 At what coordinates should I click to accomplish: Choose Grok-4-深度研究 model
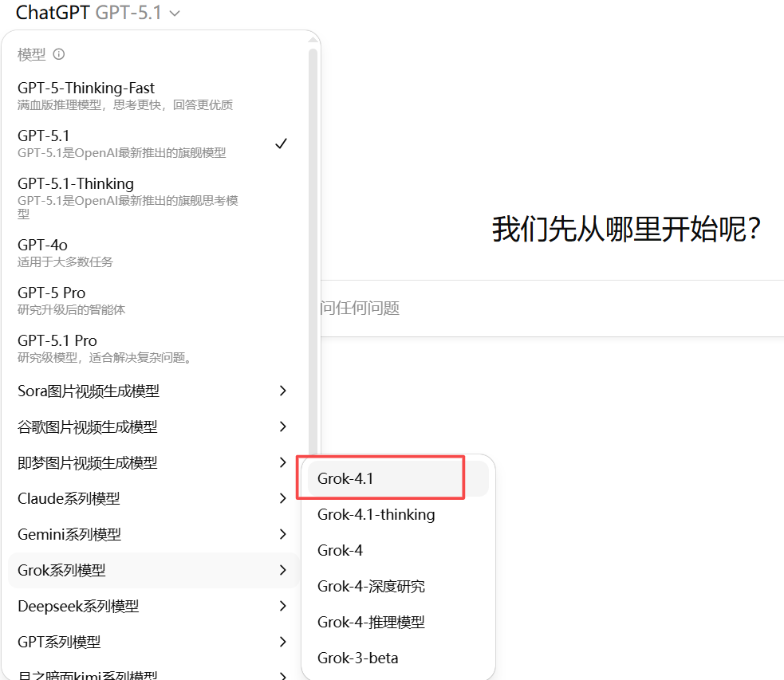pyautogui.click(x=398, y=586)
